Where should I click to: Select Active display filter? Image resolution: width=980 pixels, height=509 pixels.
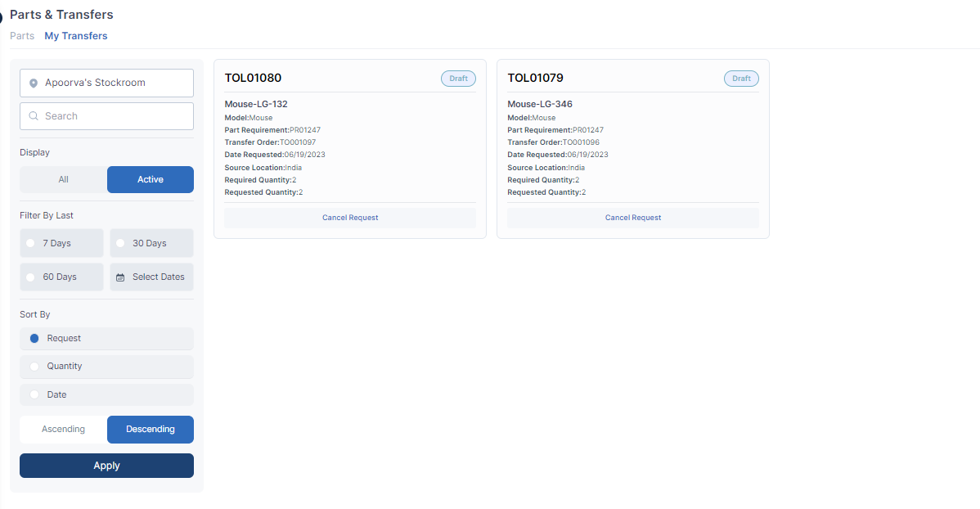[x=151, y=179]
